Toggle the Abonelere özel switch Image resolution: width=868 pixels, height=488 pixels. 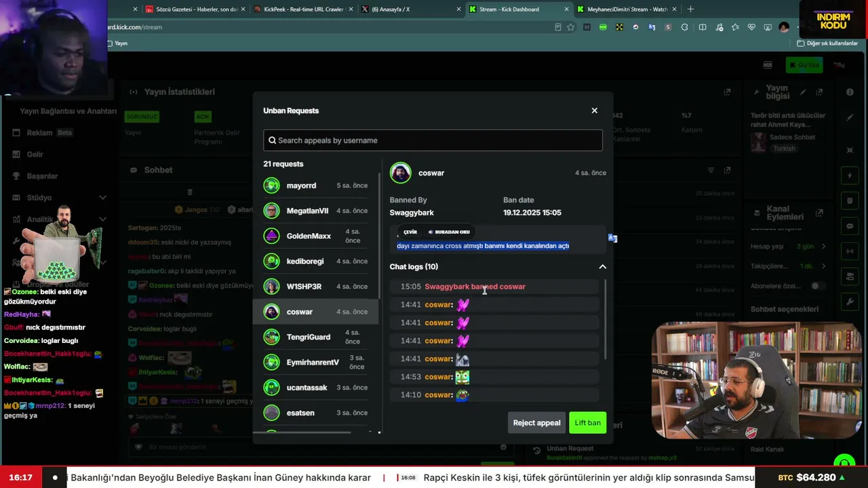click(818, 286)
